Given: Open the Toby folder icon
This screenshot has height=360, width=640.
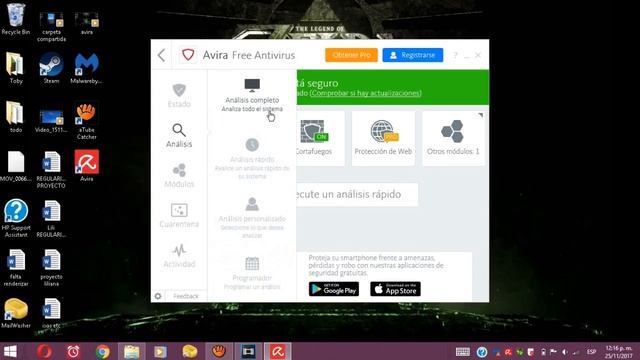Looking at the screenshot, I should tap(16, 68).
